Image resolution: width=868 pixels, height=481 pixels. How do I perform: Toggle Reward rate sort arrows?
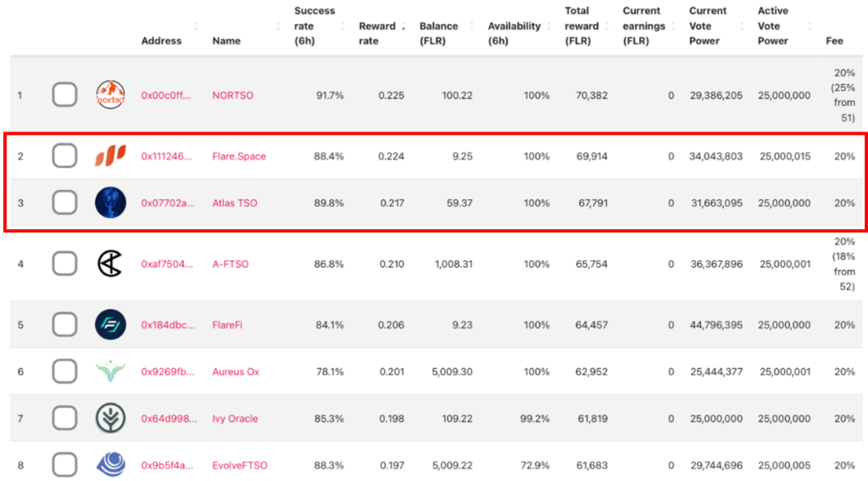[x=403, y=26]
